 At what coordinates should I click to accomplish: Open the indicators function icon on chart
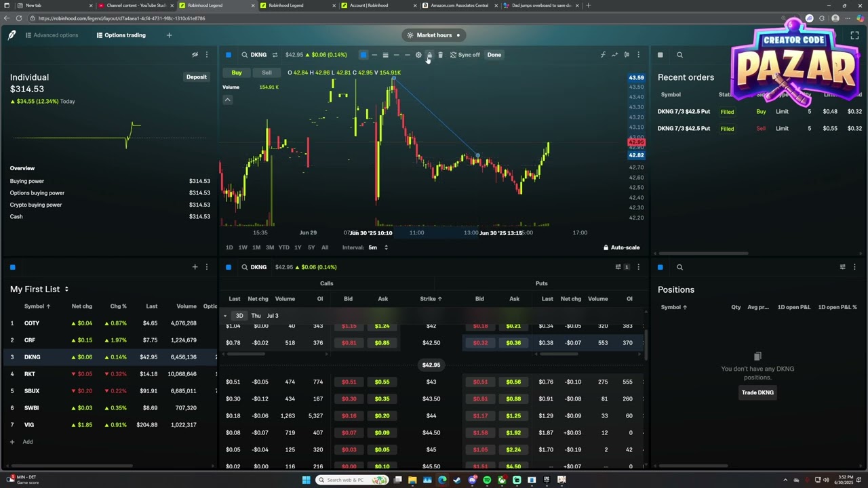(x=603, y=55)
